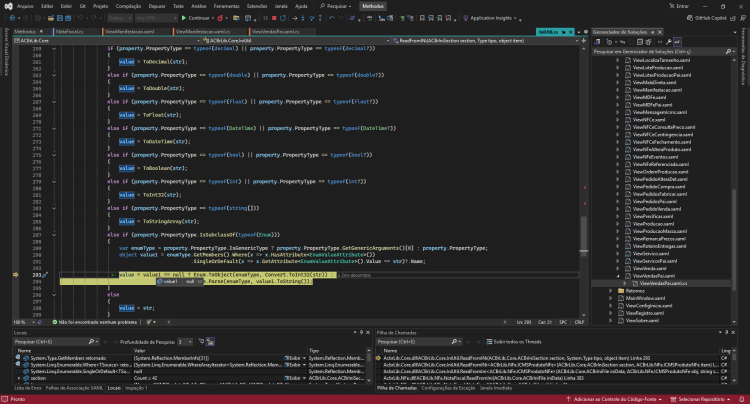This screenshot has height=404, width=750.
Task: Open the Depurar menu
Action: coord(156,6)
